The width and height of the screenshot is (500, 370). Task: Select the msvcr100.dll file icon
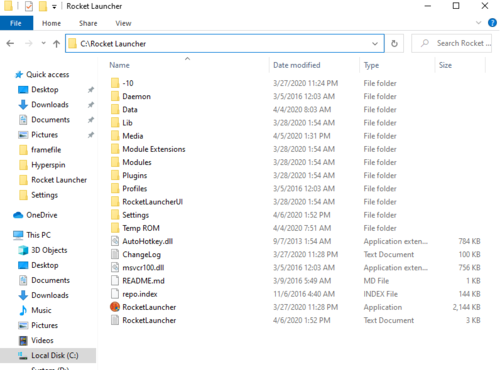(x=115, y=267)
